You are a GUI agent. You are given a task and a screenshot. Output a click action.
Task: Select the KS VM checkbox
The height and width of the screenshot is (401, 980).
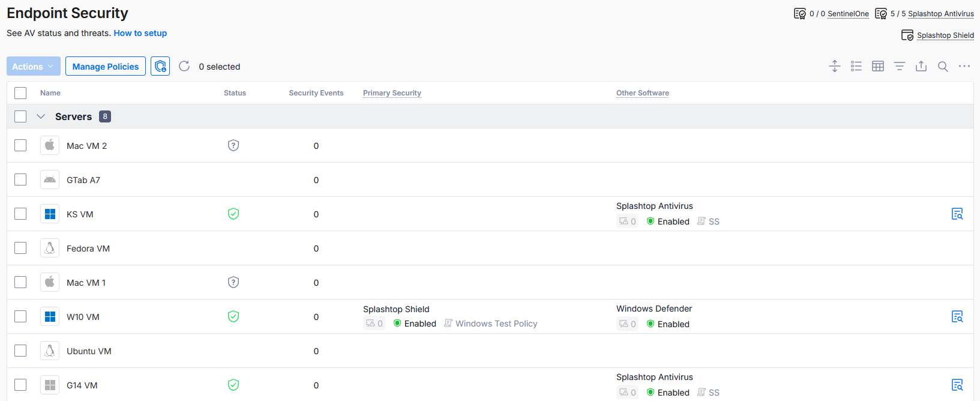coord(20,214)
